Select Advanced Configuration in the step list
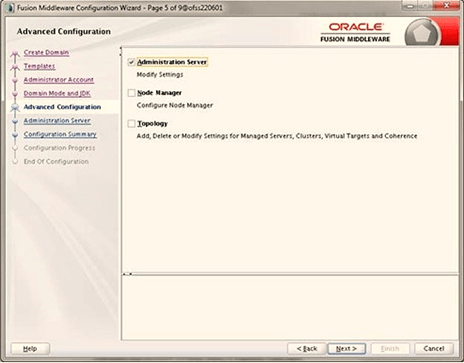The height and width of the screenshot is (363, 464). click(62, 107)
